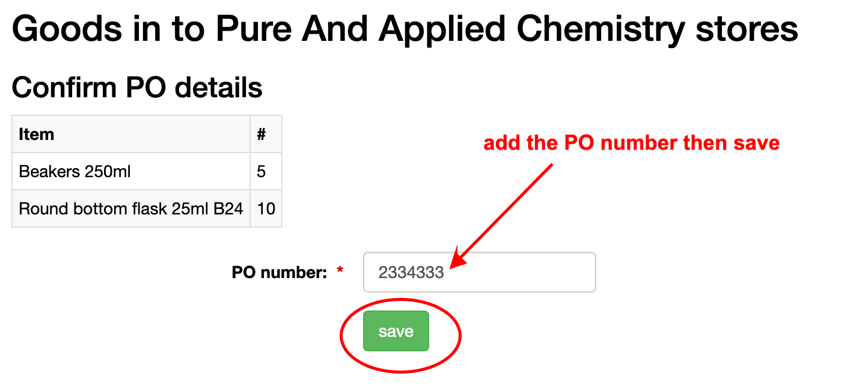Screen dimensions: 868x388
Task: Click 'Applied' in the main heading
Action: pyautogui.click(x=442, y=28)
